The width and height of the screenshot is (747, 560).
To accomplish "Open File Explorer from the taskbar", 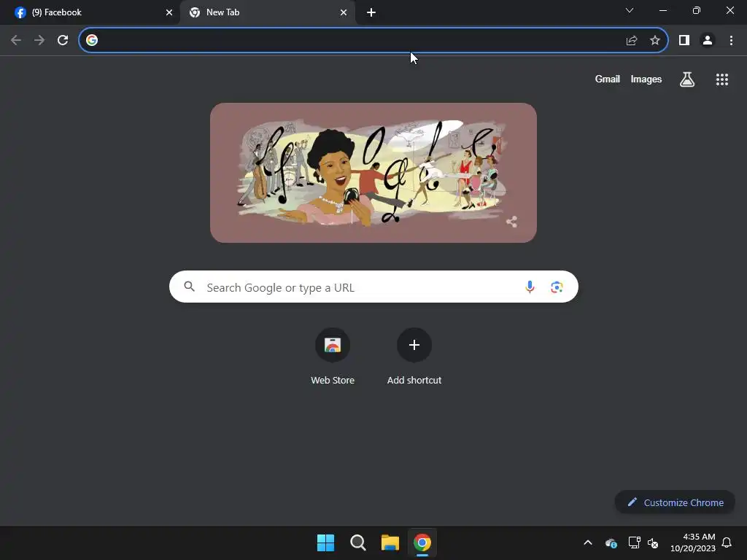I will click(390, 542).
